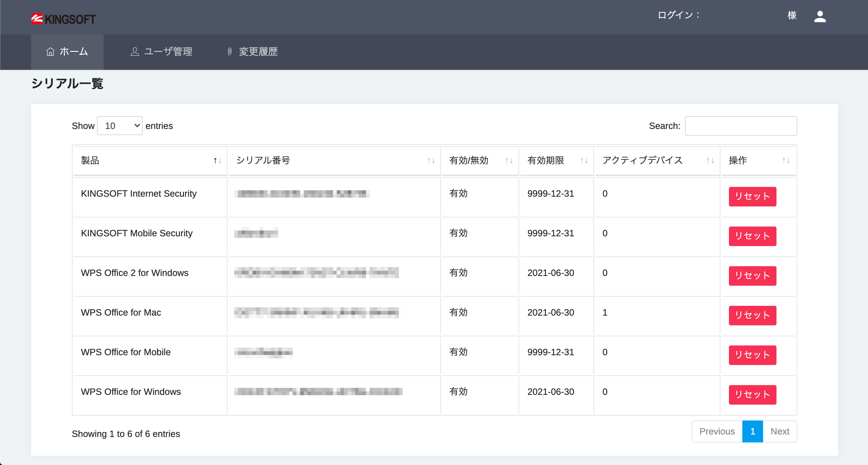
Task: Sort by 製品 column arrows
Action: click(x=217, y=161)
